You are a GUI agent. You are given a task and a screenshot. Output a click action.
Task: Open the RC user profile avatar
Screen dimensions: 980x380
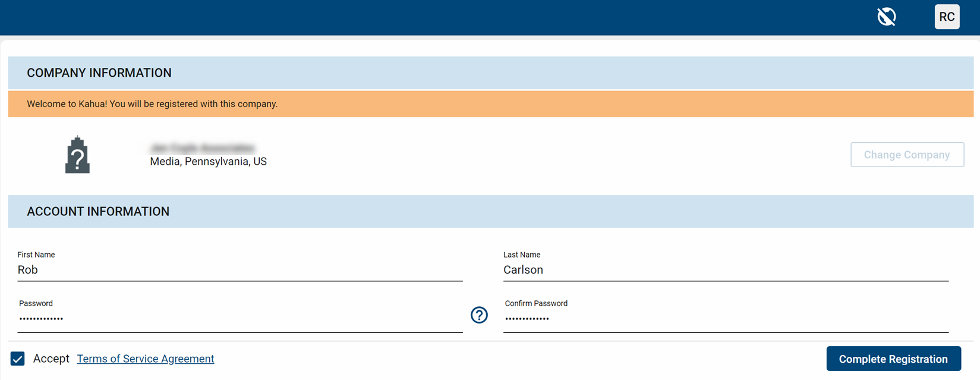pyautogui.click(x=946, y=17)
